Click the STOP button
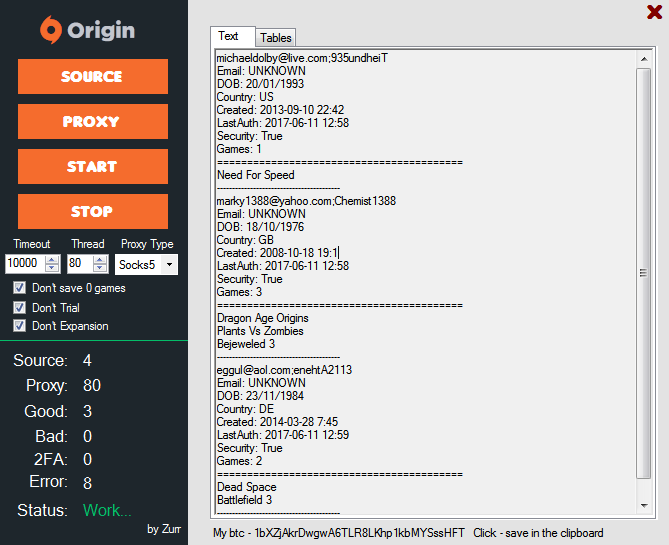This screenshot has width=669, height=545. 93,212
